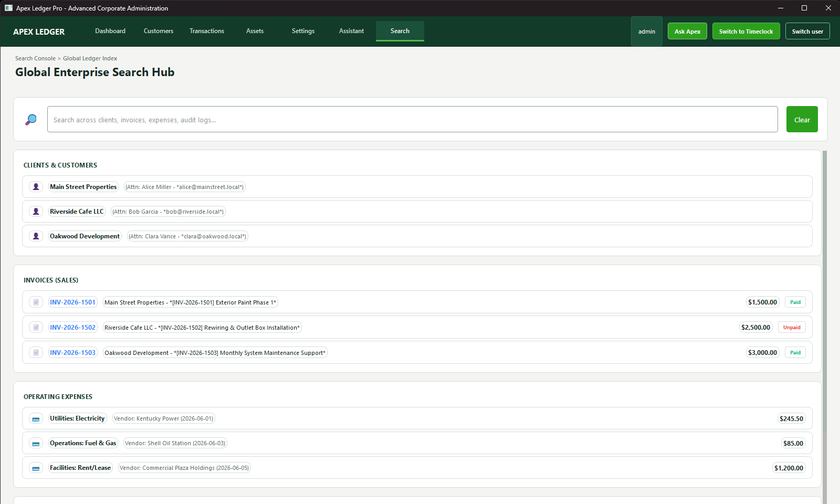Click Switch to Timeclock button

click(746, 31)
